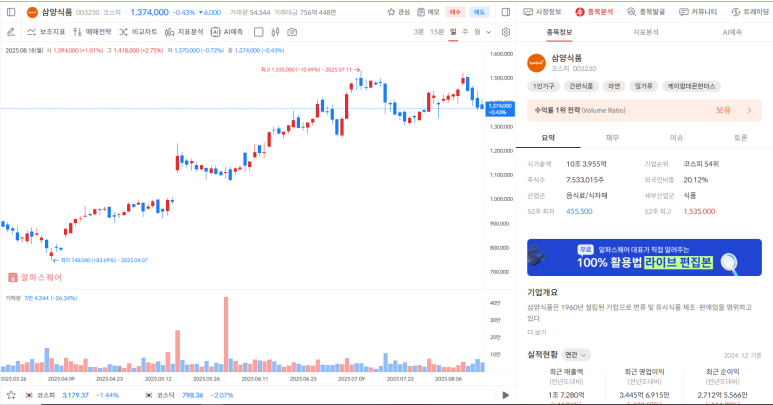Open 지표분석 in chart toolbar
This screenshot has height=405, width=773.
click(184, 32)
